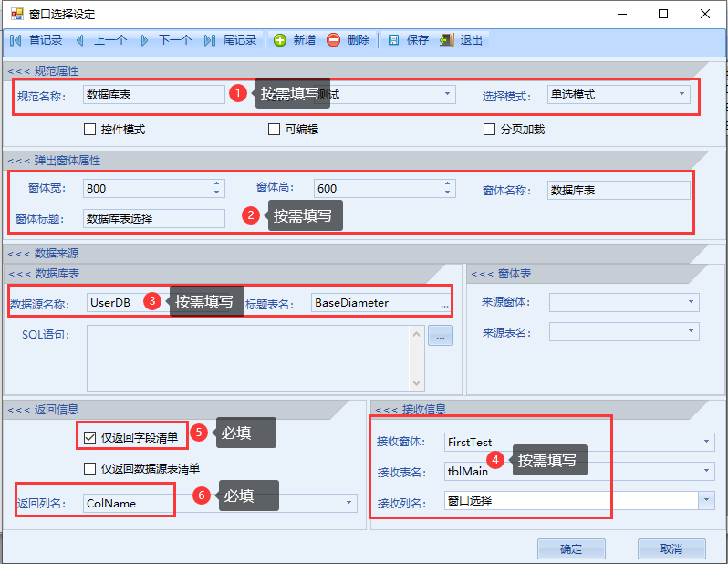Check 仅返回数据源表清单 checkbox
This screenshot has height=564, width=728.
pos(89,468)
